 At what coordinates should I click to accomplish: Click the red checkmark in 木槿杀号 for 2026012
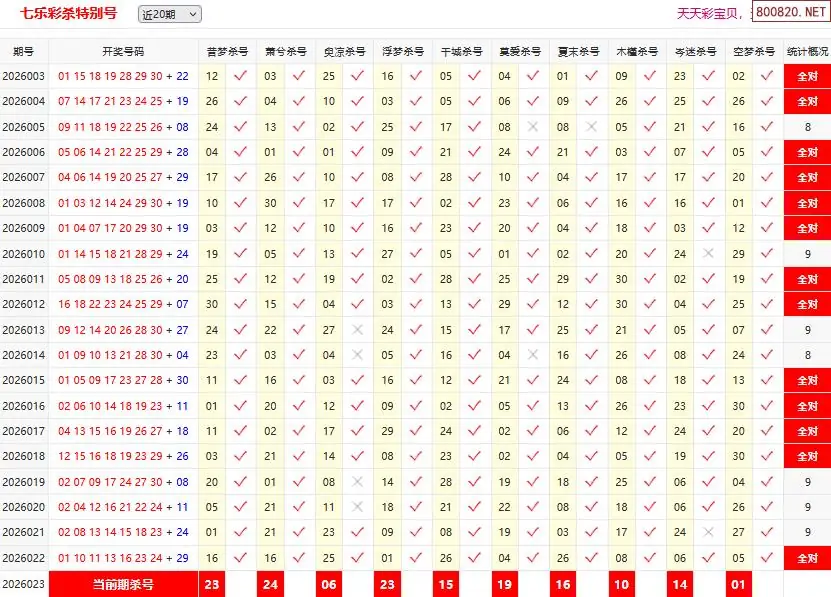(x=650, y=304)
